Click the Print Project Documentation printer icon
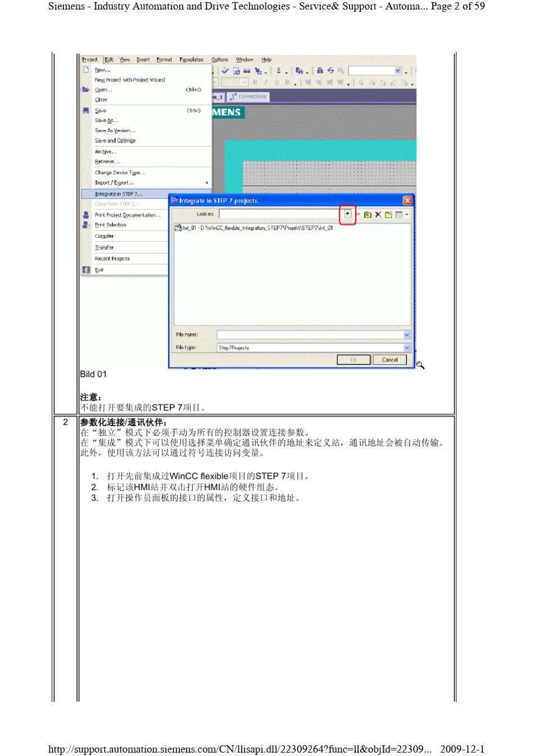This screenshot has height=756, width=534. [x=86, y=215]
